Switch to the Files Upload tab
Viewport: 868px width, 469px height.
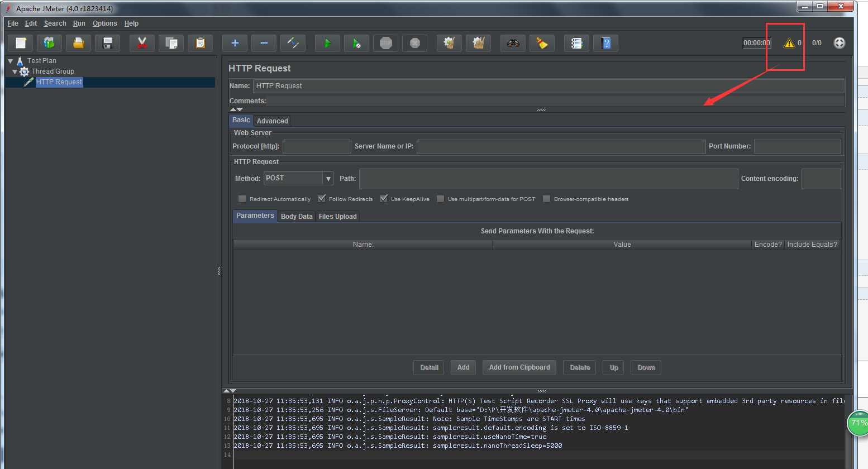point(337,217)
